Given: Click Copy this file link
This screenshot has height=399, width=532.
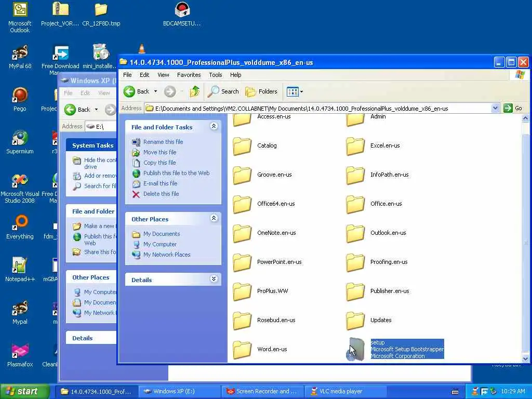Looking at the screenshot, I should point(159,163).
